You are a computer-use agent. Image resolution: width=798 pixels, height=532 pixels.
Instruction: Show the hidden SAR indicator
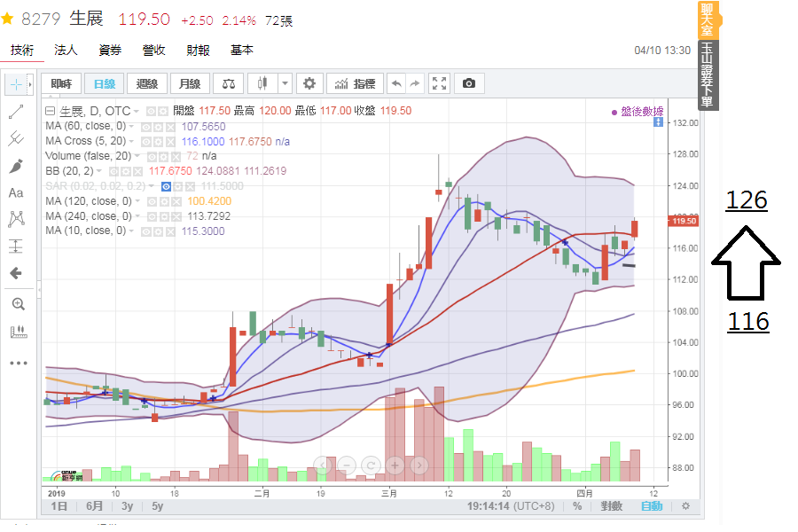click(167, 186)
